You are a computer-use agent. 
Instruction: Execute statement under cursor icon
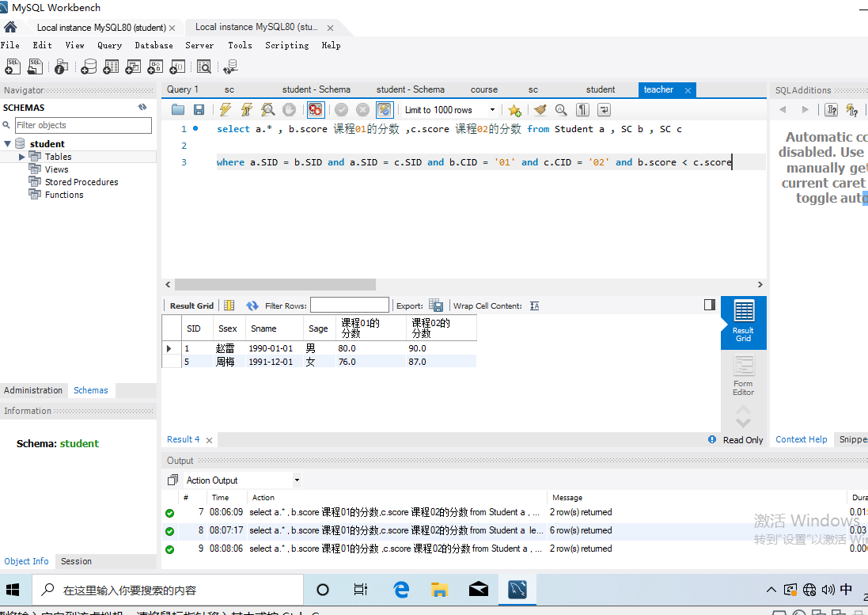(x=246, y=109)
